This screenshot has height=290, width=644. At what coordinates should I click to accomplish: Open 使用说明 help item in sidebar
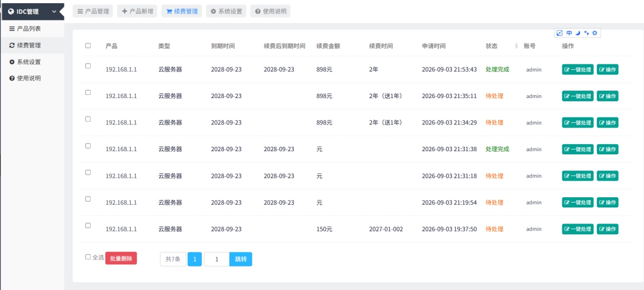(x=32, y=78)
